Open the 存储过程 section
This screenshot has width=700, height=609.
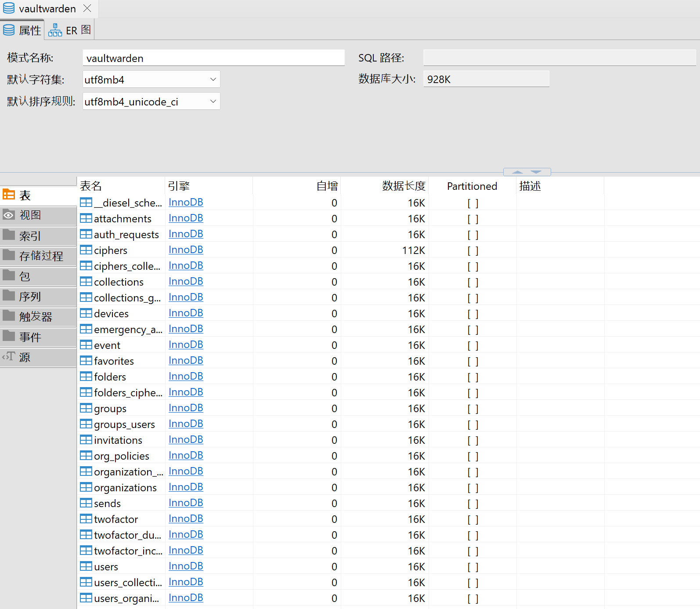(38, 256)
